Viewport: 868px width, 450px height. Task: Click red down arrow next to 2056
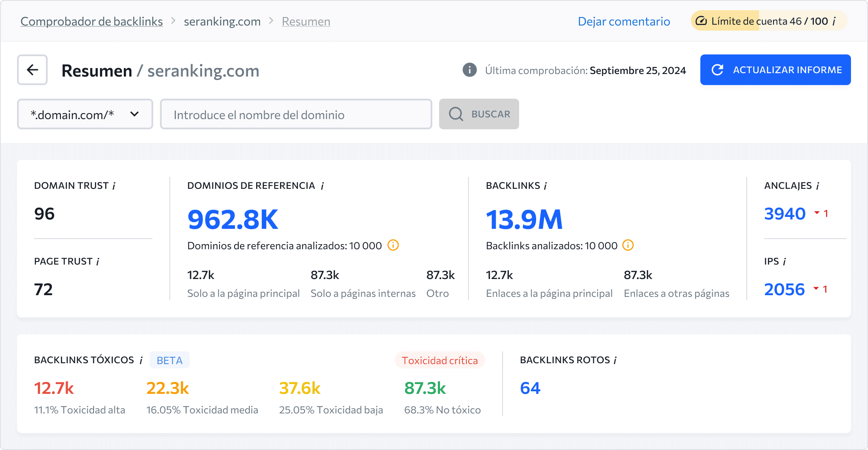pos(816,288)
